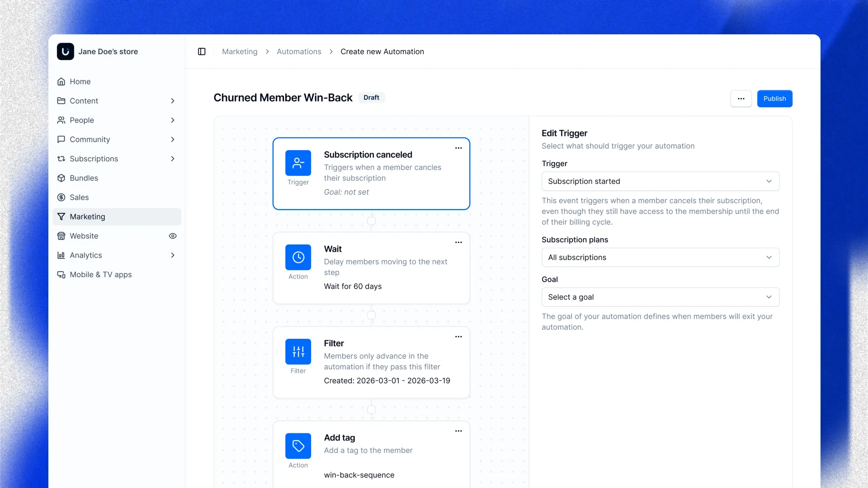
Task: Toggle the Website visibility eye icon
Action: click(173, 236)
